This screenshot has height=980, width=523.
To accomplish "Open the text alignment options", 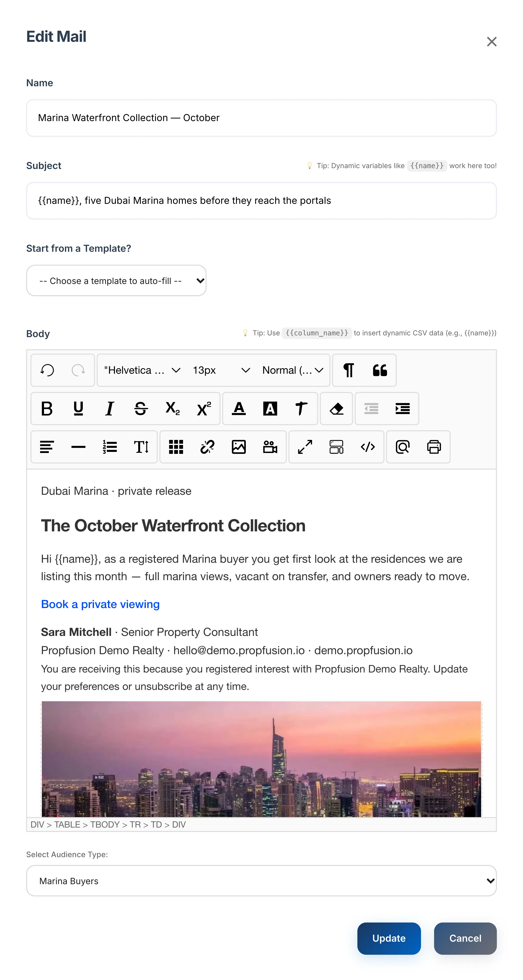I will click(x=47, y=447).
